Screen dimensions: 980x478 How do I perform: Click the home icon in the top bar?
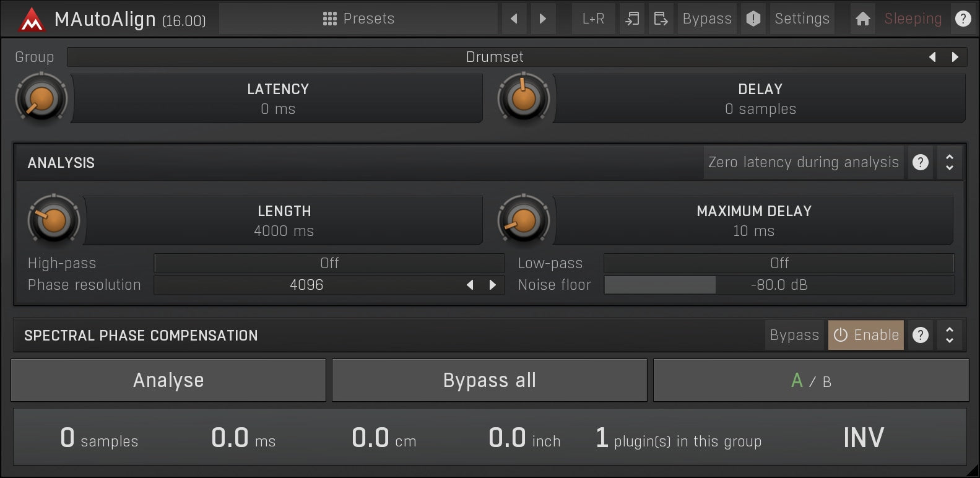(862, 19)
